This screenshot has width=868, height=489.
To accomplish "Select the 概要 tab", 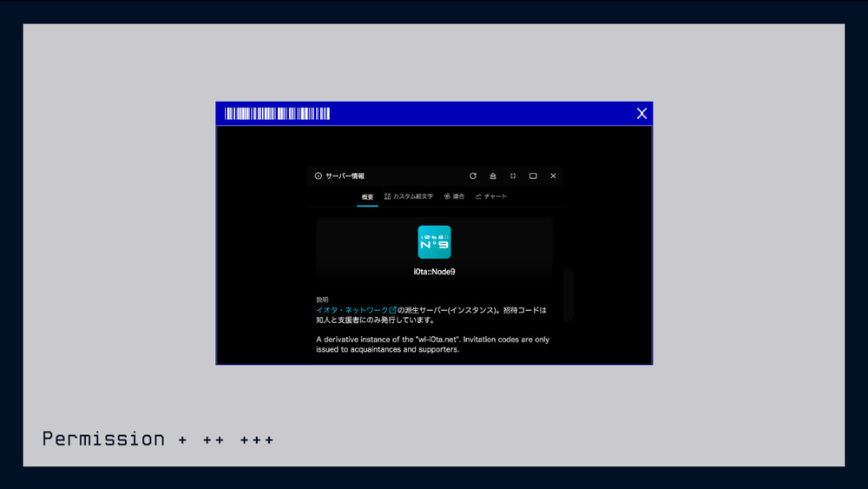I will pyautogui.click(x=367, y=196).
